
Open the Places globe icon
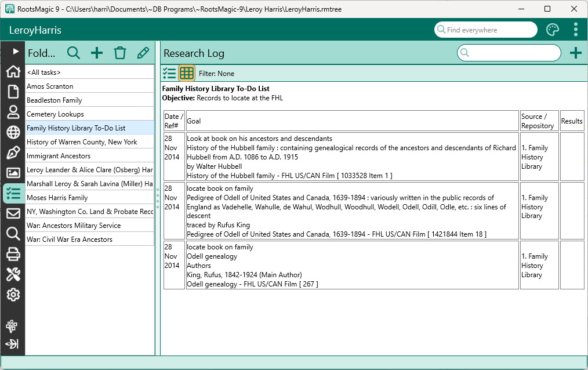13,132
